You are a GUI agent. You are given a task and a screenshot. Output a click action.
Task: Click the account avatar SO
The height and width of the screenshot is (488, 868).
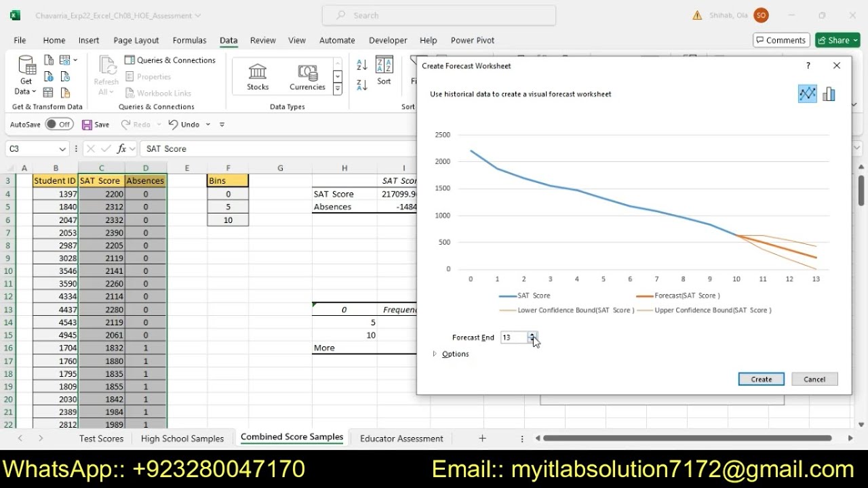click(761, 15)
